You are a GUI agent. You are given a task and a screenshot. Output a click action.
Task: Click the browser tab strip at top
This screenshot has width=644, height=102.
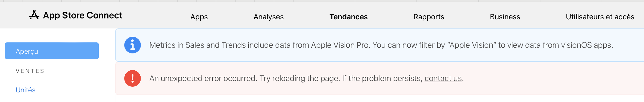322,1
